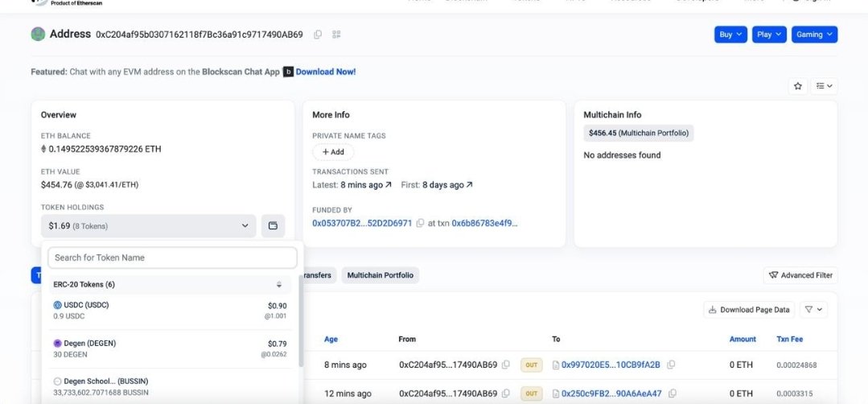The height and width of the screenshot is (404, 868).
Task: Open the Play dropdown
Action: 769,35
